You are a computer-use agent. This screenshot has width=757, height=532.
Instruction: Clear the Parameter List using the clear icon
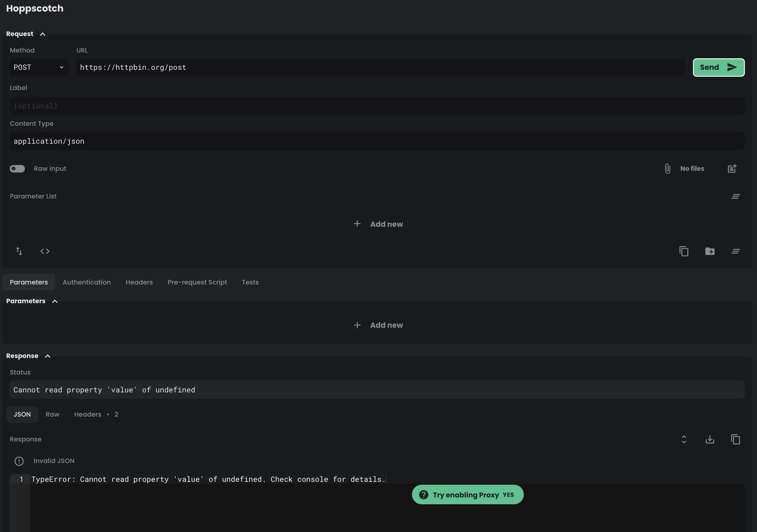point(736,196)
